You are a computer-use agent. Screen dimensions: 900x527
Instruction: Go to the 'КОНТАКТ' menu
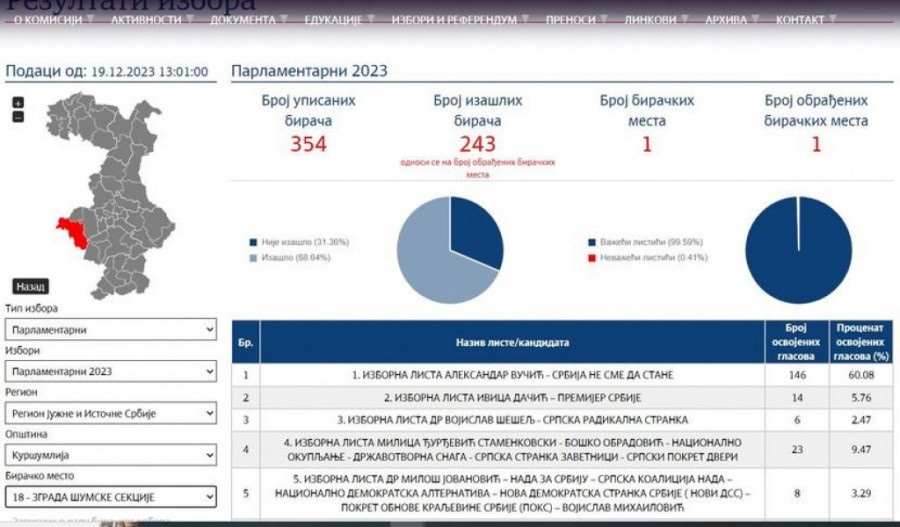pyautogui.click(x=800, y=20)
